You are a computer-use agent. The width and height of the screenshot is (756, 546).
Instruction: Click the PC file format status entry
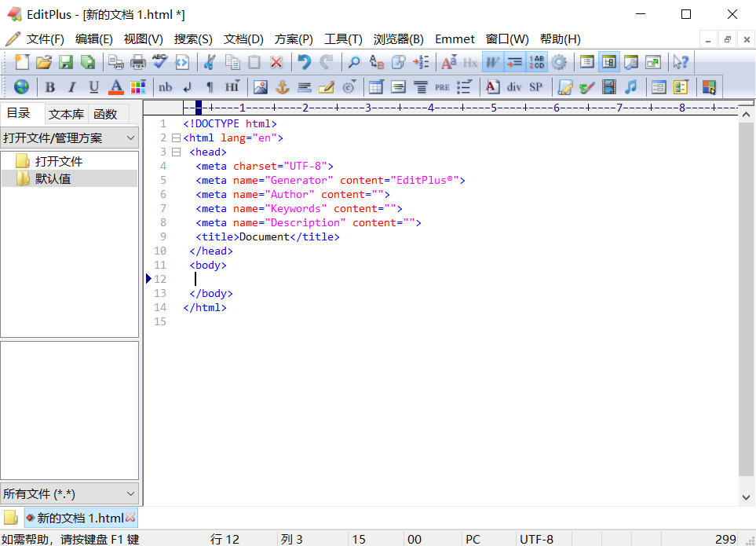click(x=473, y=539)
